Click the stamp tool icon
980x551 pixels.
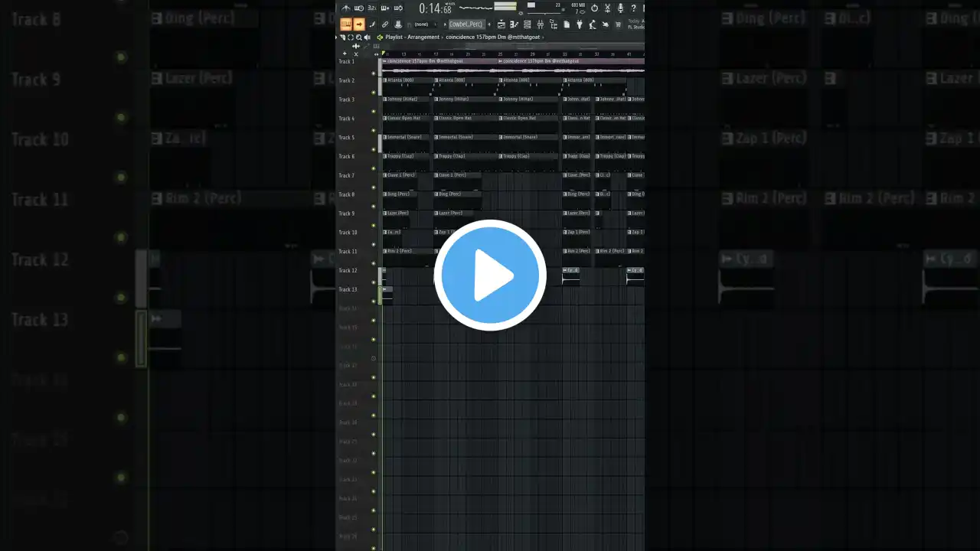coord(398,24)
